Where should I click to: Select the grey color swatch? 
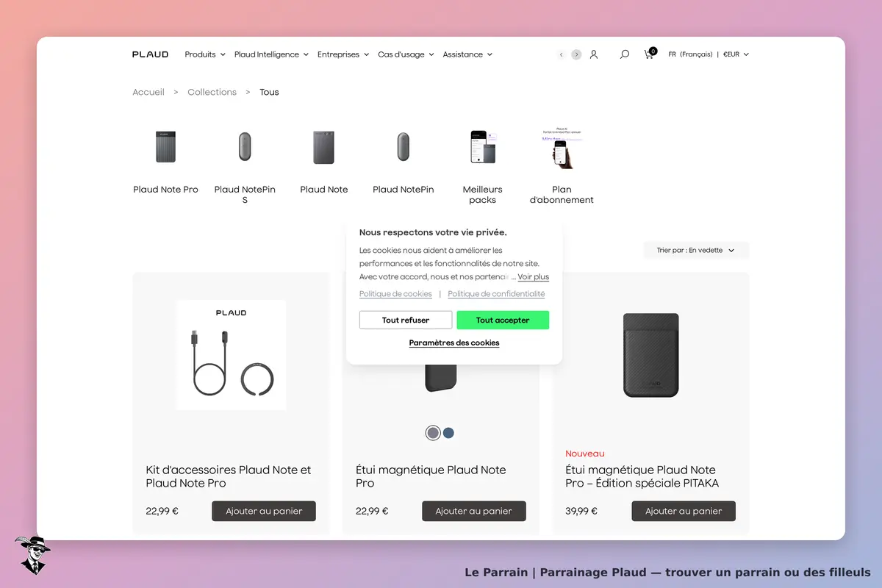coord(433,433)
